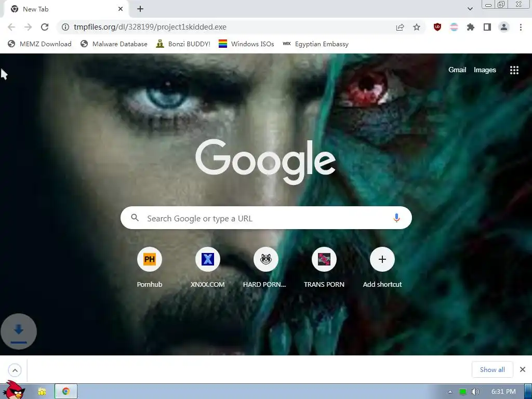532x399 pixels.
Task: Open the MEMZ Download bookmark
Action: pos(39,44)
